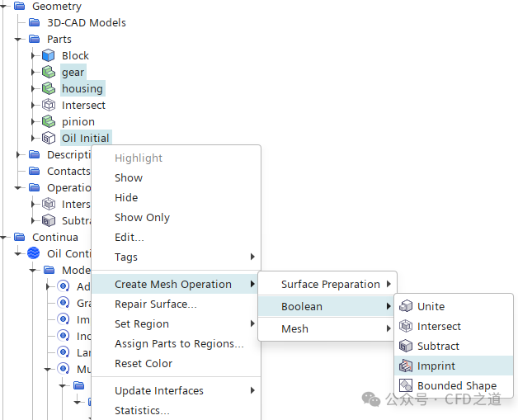
Task: Select the 3D-CAD Models tree item
Action: [86, 22]
